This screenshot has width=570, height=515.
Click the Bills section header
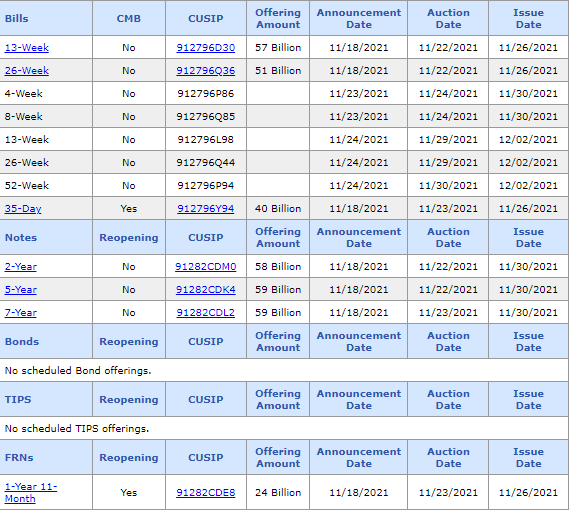17,19
